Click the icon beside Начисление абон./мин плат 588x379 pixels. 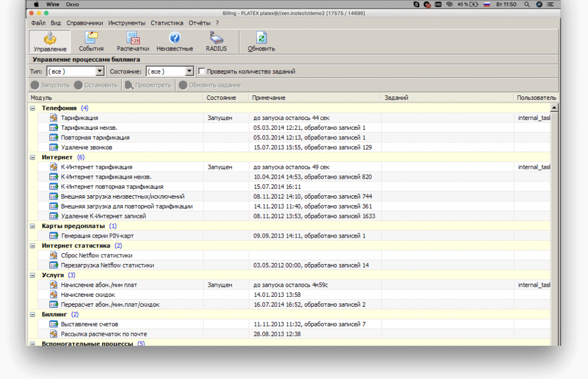pyautogui.click(x=53, y=285)
